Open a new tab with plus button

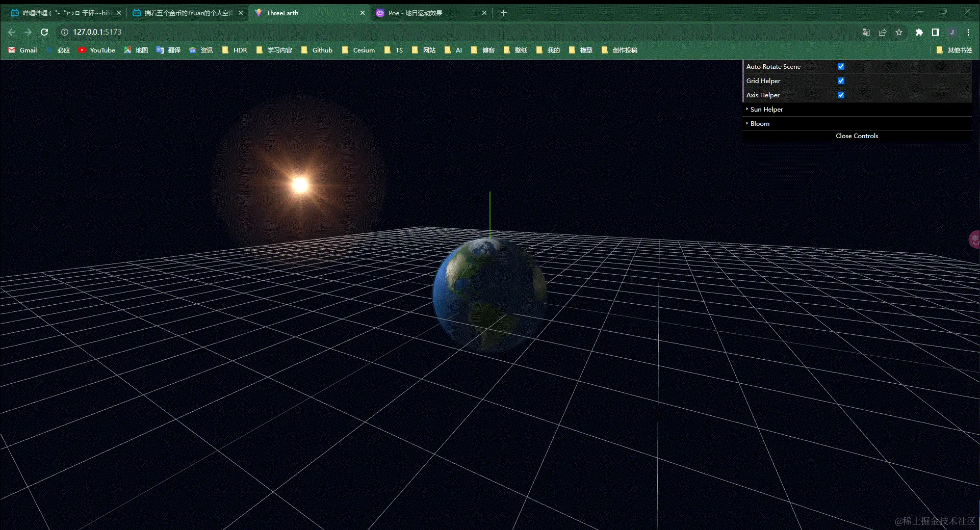tap(504, 13)
